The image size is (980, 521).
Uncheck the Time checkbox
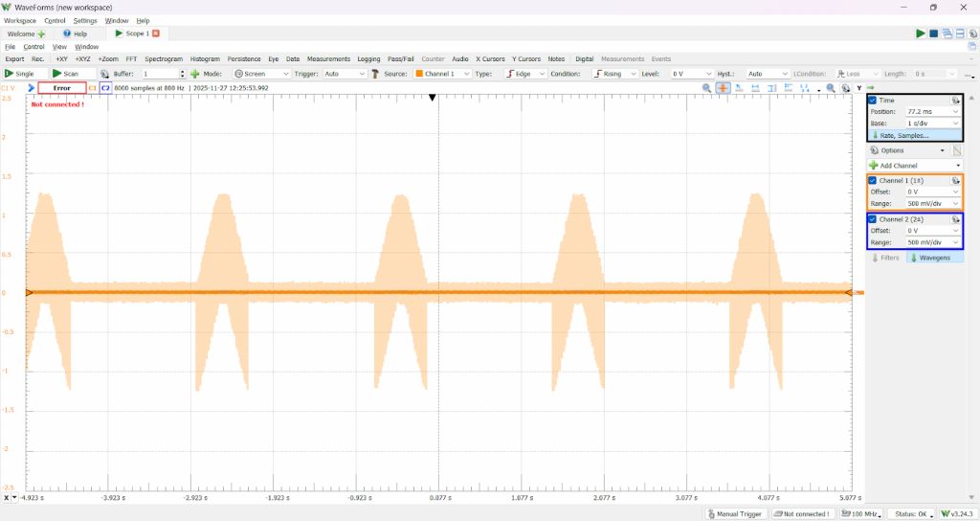pyautogui.click(x=873, y=100)
